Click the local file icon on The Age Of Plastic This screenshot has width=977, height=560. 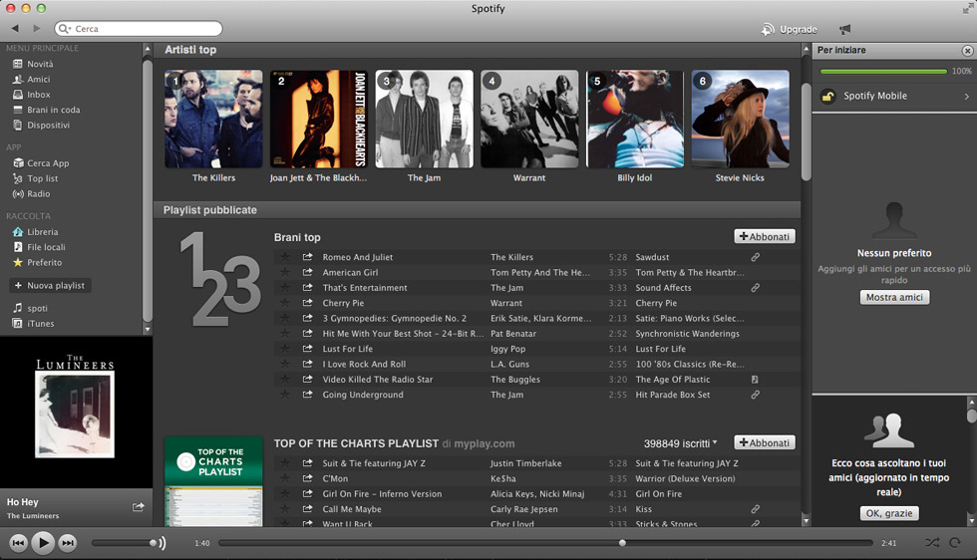click(756, 380)
